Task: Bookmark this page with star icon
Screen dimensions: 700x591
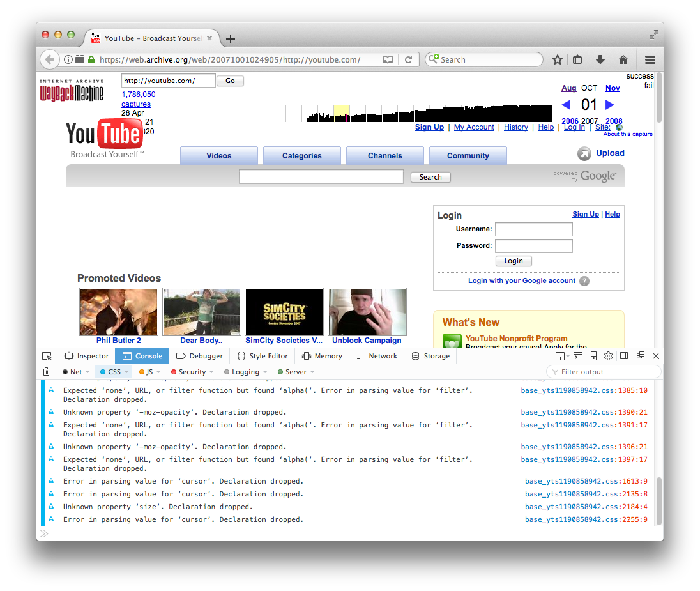Action: point(557,59)
